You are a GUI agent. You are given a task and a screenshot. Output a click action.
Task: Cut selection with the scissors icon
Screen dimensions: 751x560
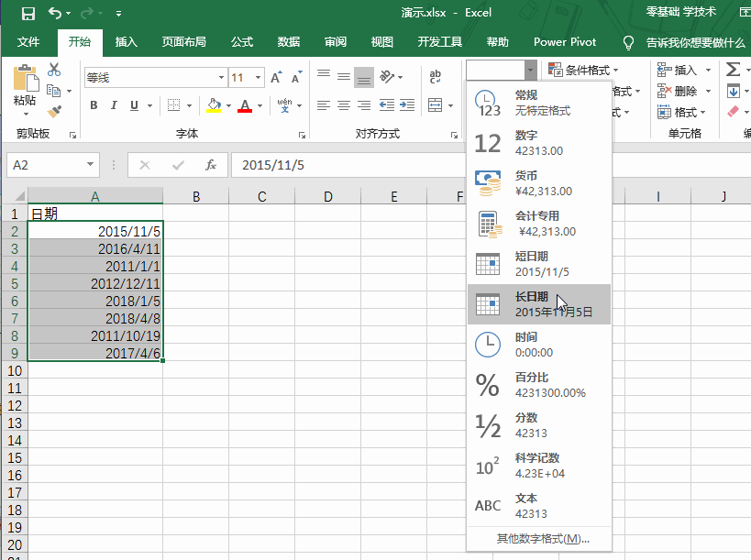pos(54,70)
